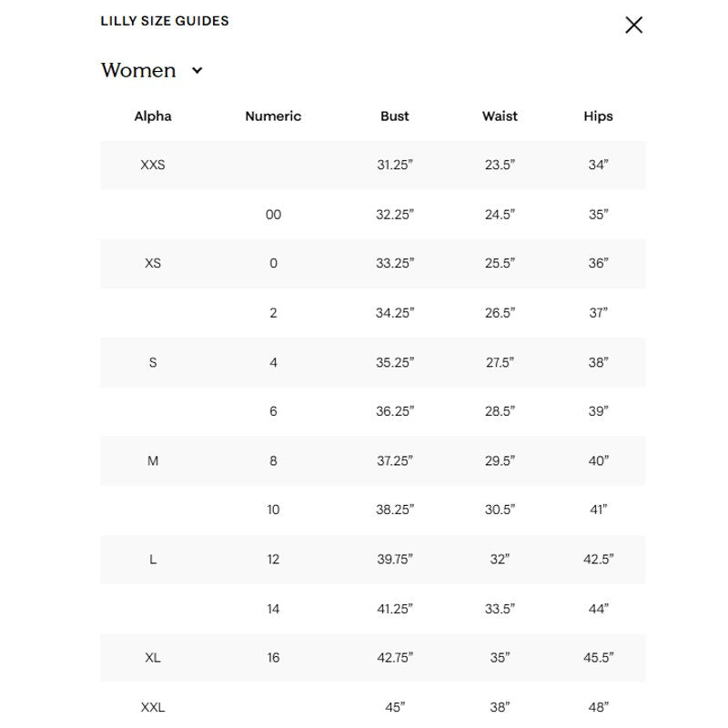728x728 pixels.
Task: Select the XXS size row
Action: 373,166
